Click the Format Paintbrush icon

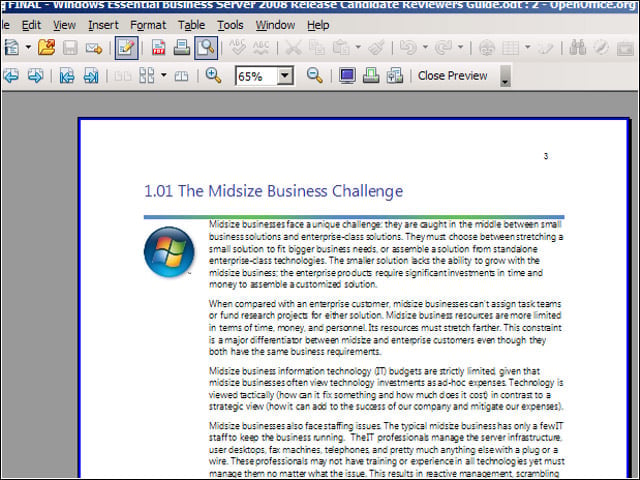pos(376,48)
